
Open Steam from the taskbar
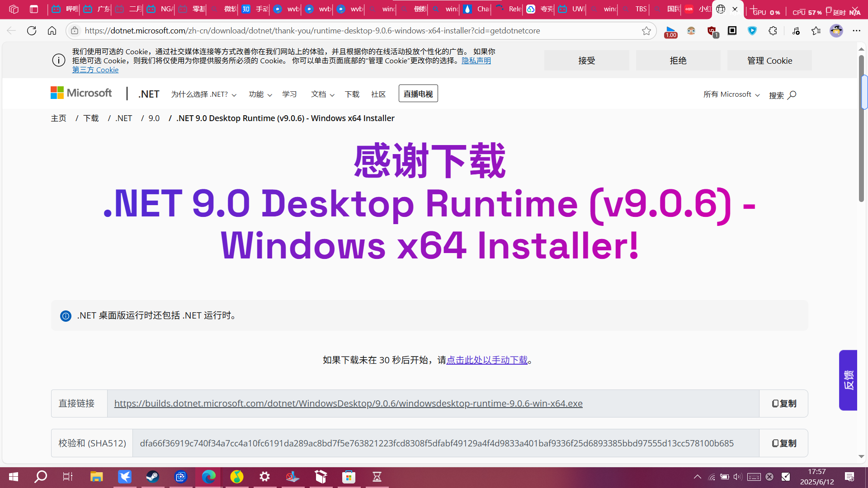pyautogui.click(x=152, y=477)
